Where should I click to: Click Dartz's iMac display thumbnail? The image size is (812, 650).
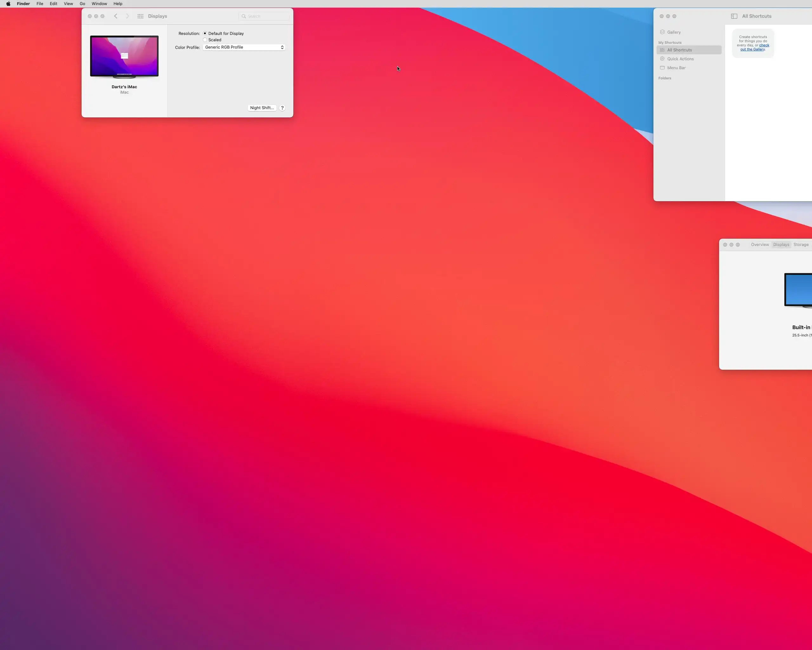click(x=124, y=57)
